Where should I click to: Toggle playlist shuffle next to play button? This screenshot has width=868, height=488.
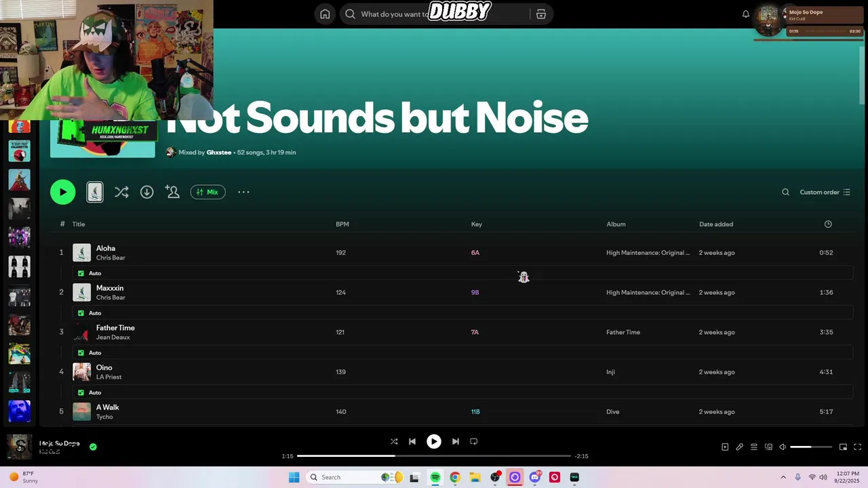(121, 192)
